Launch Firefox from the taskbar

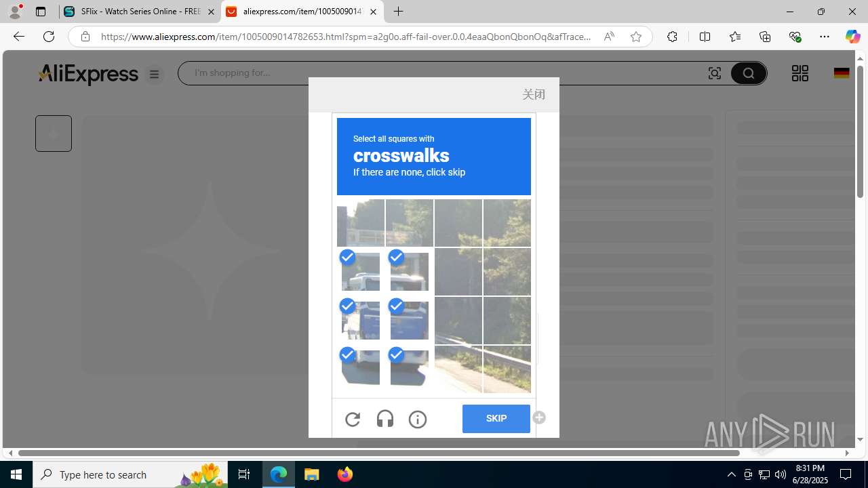click(x=345, y=474)
